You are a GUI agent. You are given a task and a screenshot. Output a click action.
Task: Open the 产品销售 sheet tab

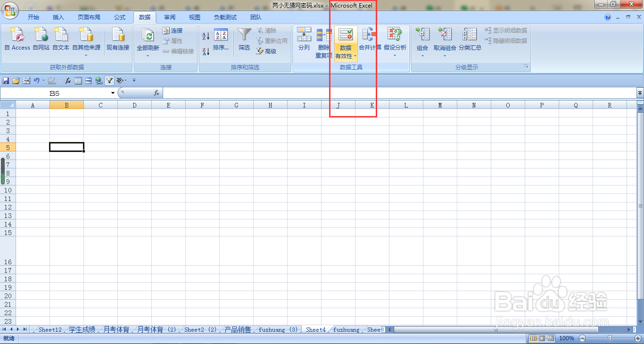[238, 329]
